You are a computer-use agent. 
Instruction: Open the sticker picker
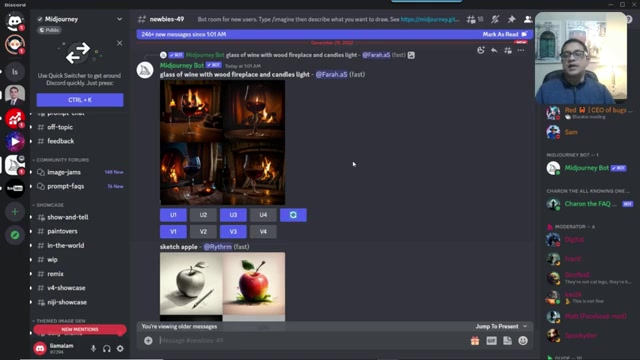(x=507, y=340)
